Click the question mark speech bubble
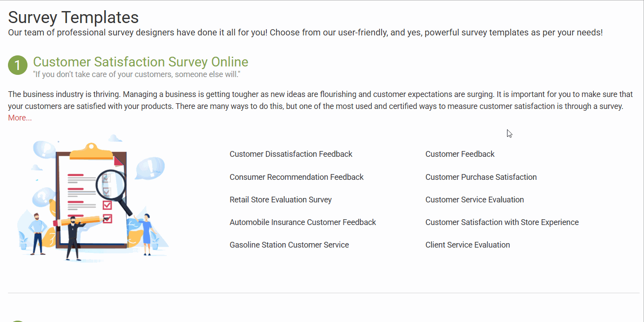644x322 pixels. 42,195
